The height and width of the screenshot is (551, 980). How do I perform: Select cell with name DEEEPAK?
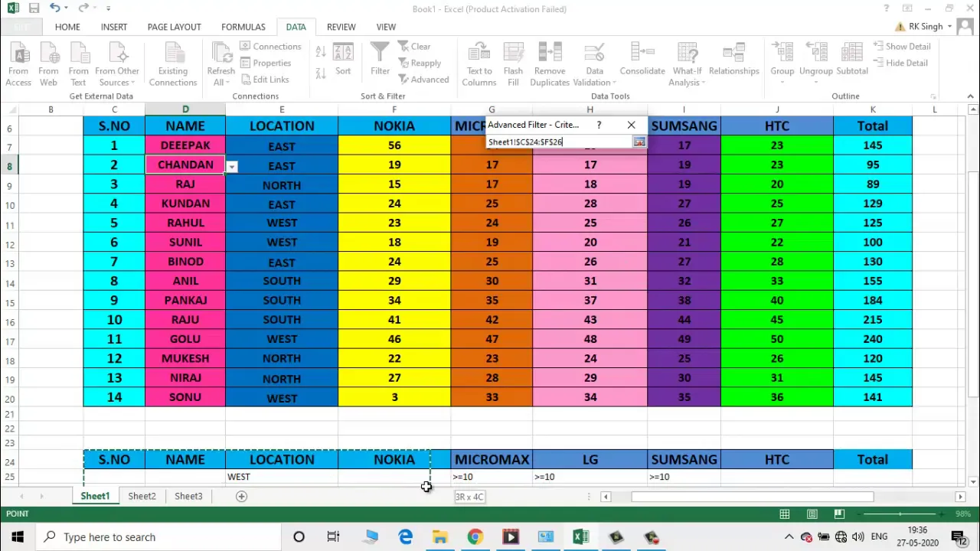click(x=185, y=145)
